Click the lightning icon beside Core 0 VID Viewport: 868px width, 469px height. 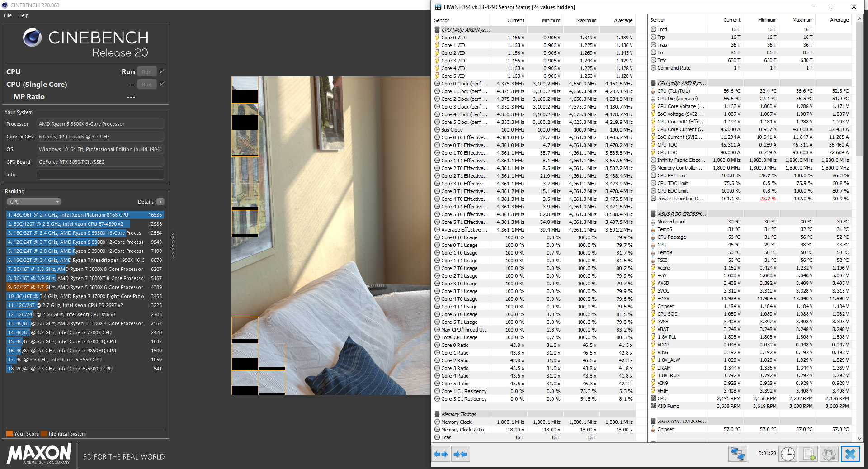coord(437,38)
